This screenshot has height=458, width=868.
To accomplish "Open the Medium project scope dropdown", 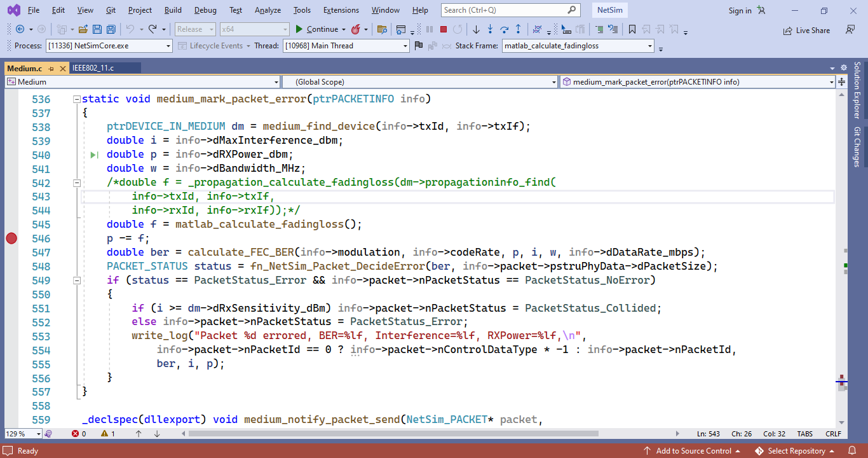I will [x=142, y=82].
